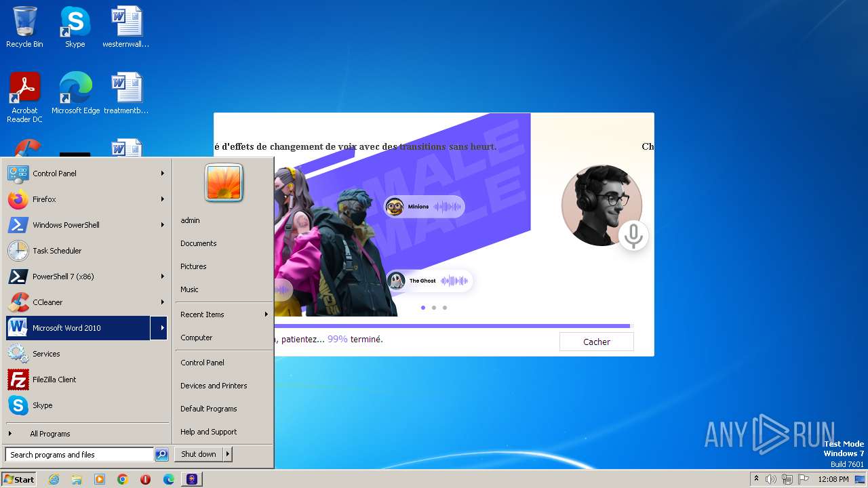Select westernwall Word document on desktop
Viewport: 868px width, 488px height.
click(x=126, y=27)
